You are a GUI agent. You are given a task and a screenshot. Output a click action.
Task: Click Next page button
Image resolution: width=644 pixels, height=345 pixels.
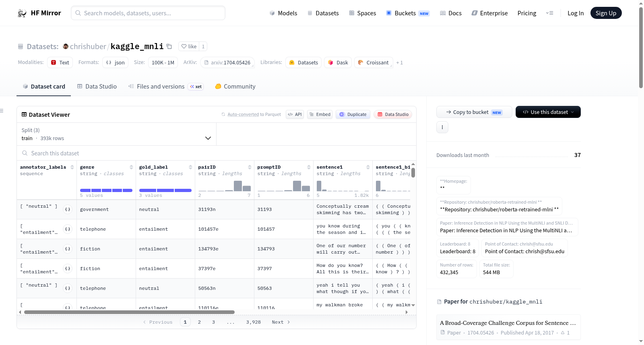tap(281, 322)
